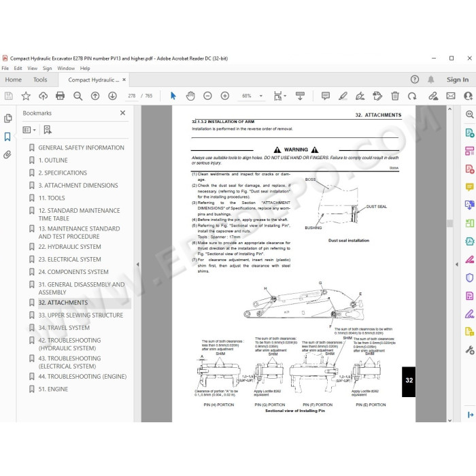This screenshot has height=476, width=476.
Task: Open 32. ATTACHMENTS bookmark
Action: click(x=63, y=303)
